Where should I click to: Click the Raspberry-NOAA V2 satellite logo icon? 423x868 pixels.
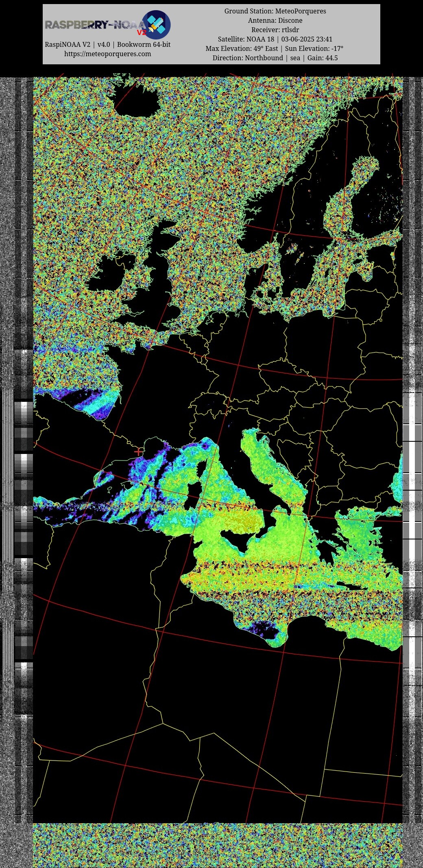pyautogui.click(x=156, y=24)
